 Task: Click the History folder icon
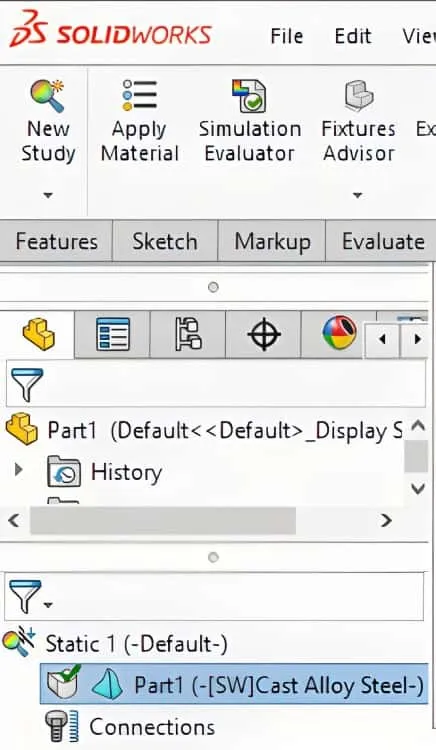pos(64,472)
